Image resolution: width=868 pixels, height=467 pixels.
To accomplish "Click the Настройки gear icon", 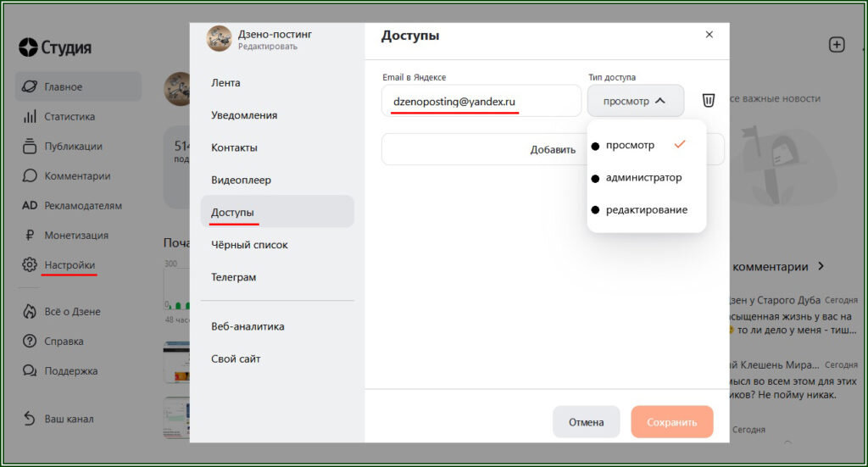I will pyautogui.click(x=30, y=264).
